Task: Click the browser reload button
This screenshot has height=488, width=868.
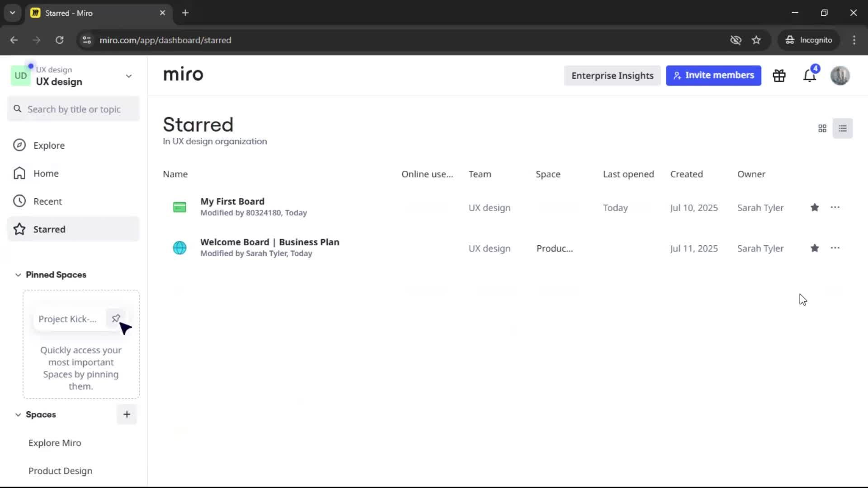Action: (x=59, y=40)
